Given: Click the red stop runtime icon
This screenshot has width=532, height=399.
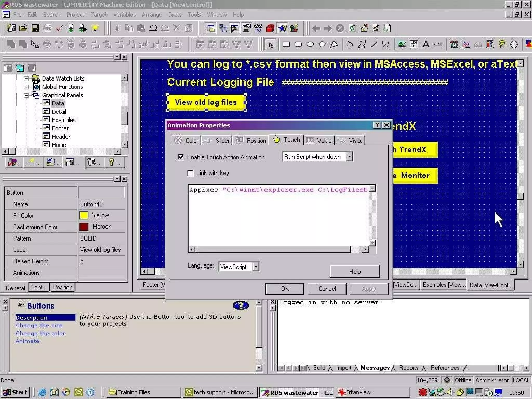Looking at the screenshot, I should (270, 28).
